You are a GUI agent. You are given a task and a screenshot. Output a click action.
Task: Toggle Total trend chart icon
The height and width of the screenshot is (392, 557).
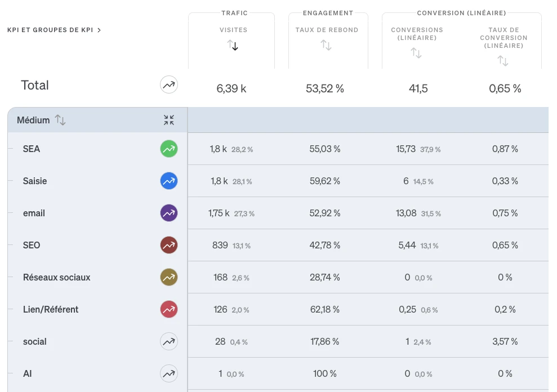point(169,85)
